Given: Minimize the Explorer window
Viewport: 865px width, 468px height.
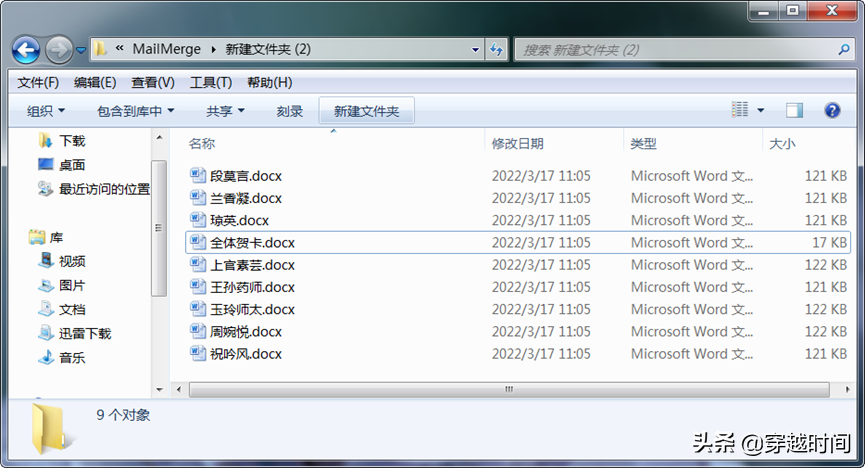Looking at the screenshot, I should pyautogui.click(x=764, y=11).
